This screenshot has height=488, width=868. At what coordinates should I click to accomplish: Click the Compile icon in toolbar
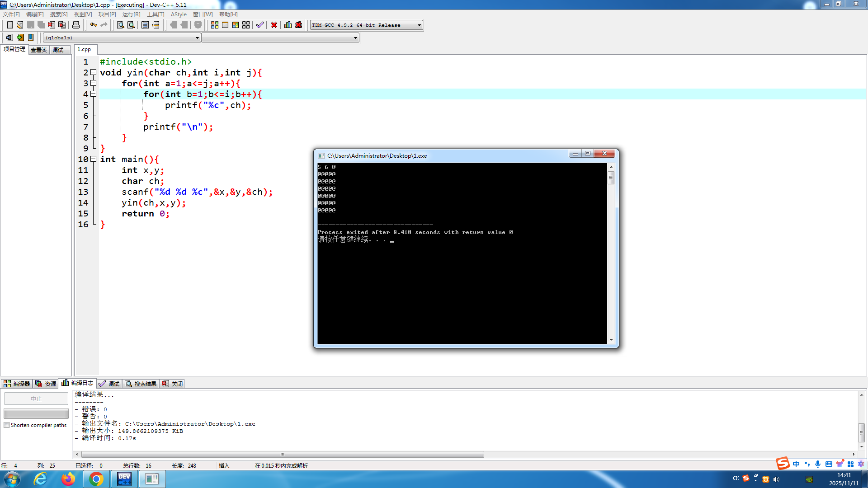215,25
